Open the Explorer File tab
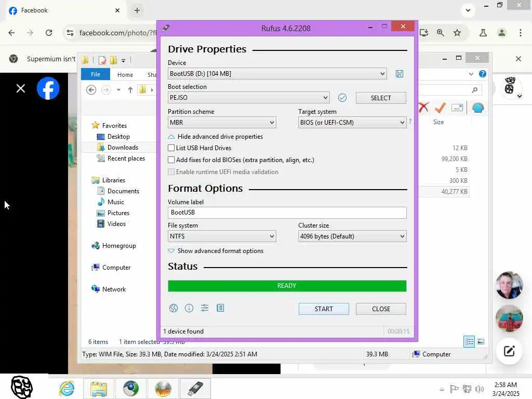 pyautogui.click(x=96, y=74)
